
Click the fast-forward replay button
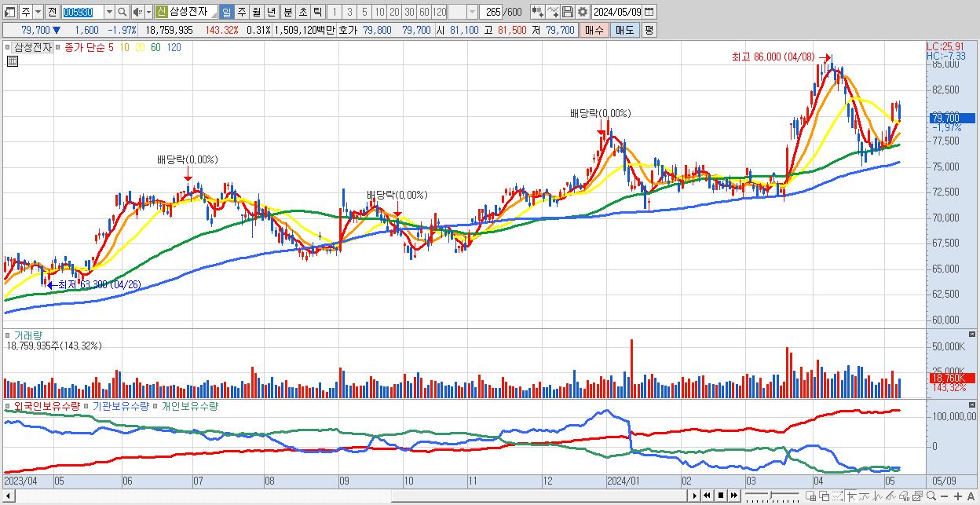tap(734, 496)
